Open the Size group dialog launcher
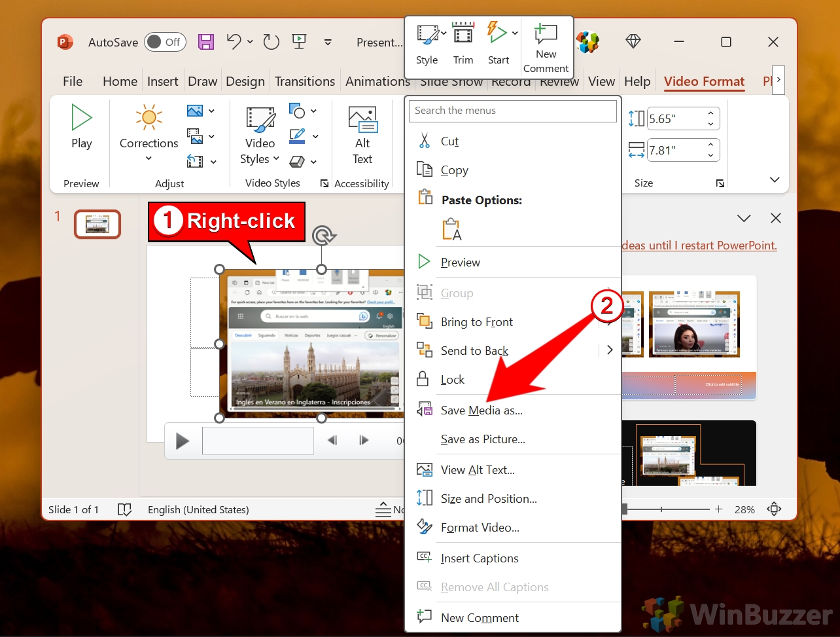Viewport: 840px width, 637px height. click(x=720, y=183)
